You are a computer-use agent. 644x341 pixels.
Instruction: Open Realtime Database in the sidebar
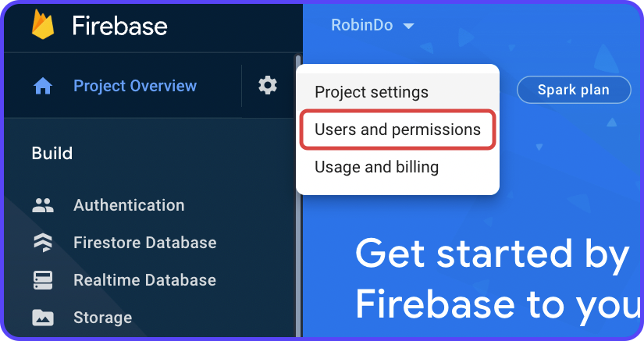144,280
